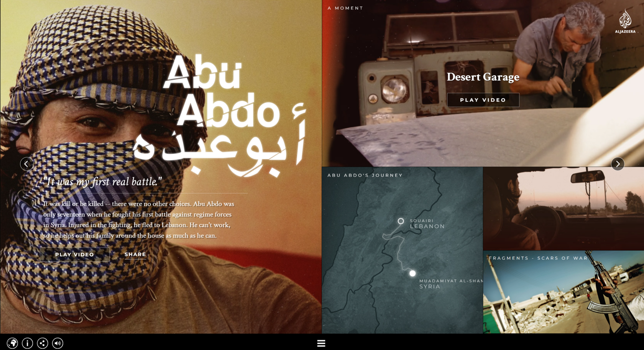Open Fragments - Scars of War thumbnail

pos(563,292)
